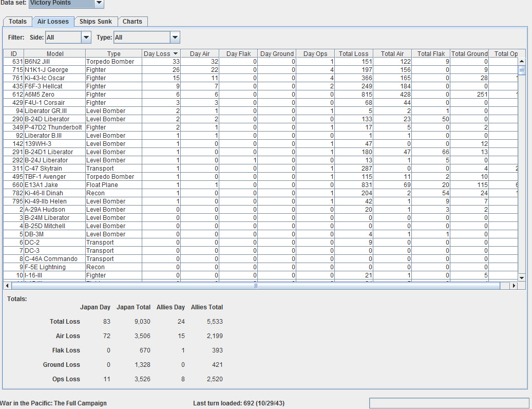The image size is (532, 409).
Task: Select the P-47D2 Thunderbolt row
Action: [260, 127]
